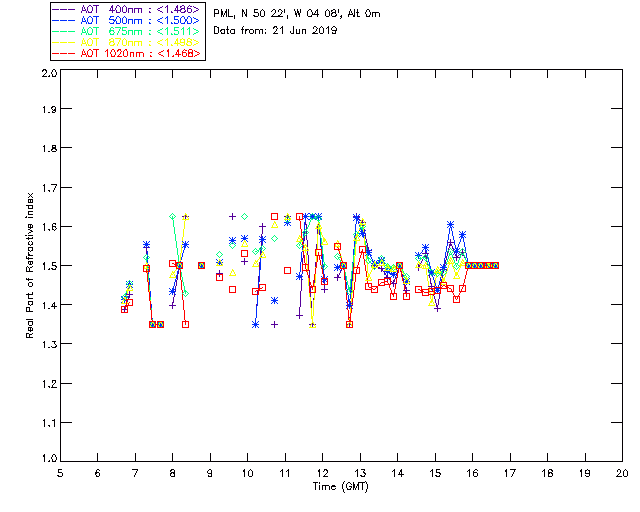Click the AOT 675nm legend entry

pyautogui.click(x=127, y=31)
